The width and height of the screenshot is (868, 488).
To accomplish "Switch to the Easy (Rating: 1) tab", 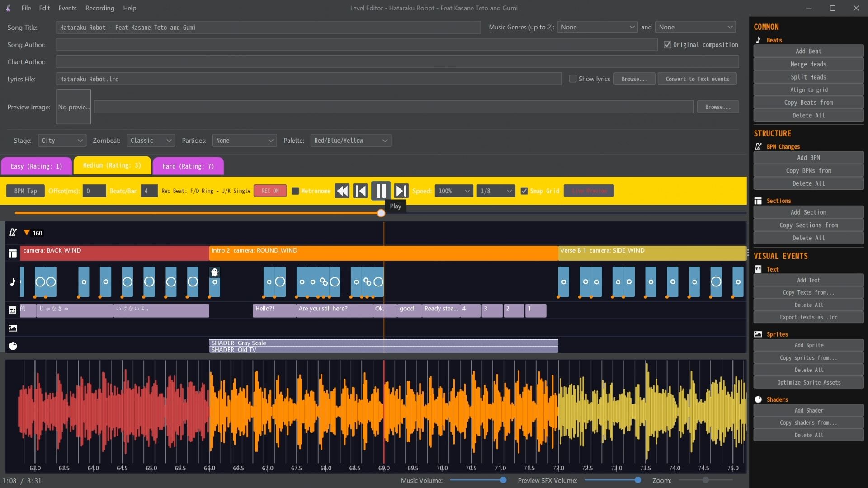I will point(36,166).
